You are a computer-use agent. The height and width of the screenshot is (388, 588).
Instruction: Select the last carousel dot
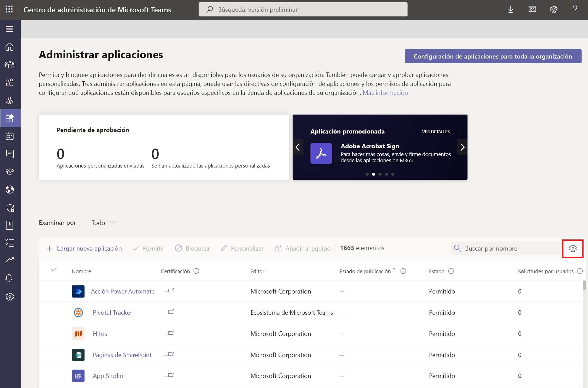(x=393, y=174)
